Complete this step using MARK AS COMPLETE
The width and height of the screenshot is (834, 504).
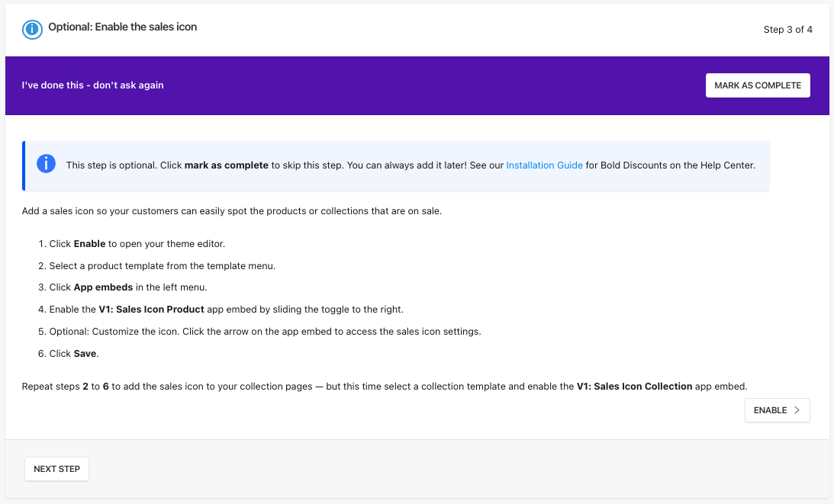(x=757, y=85)
